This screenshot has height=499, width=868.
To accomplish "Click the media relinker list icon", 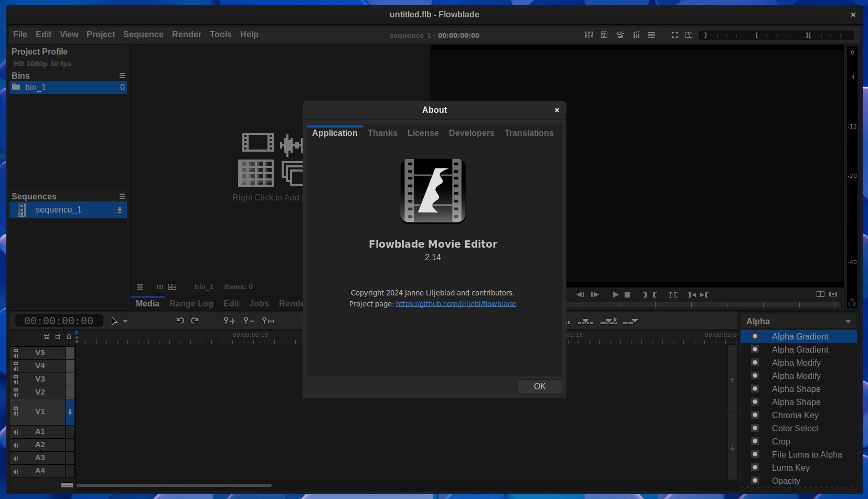I will coord(651,35).
